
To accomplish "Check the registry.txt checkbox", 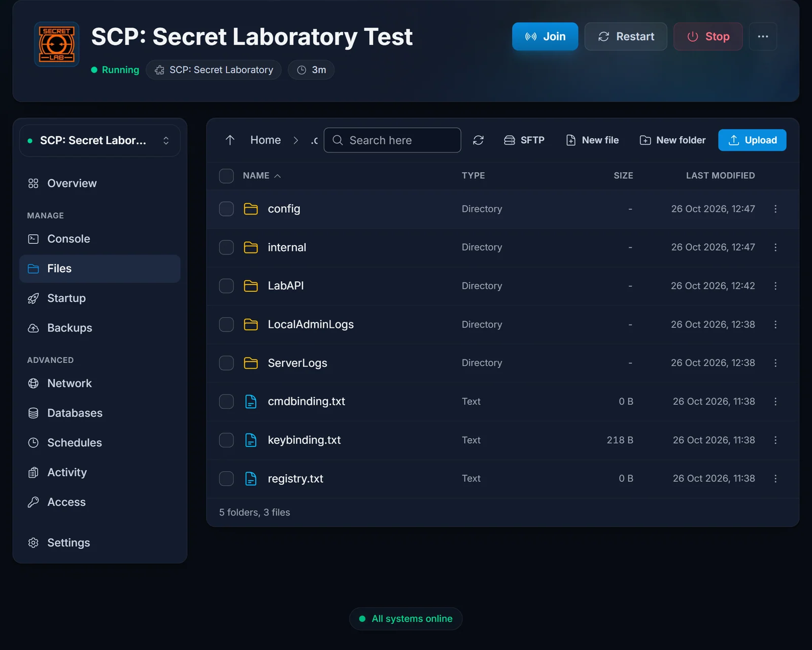I will coord(226,478).
